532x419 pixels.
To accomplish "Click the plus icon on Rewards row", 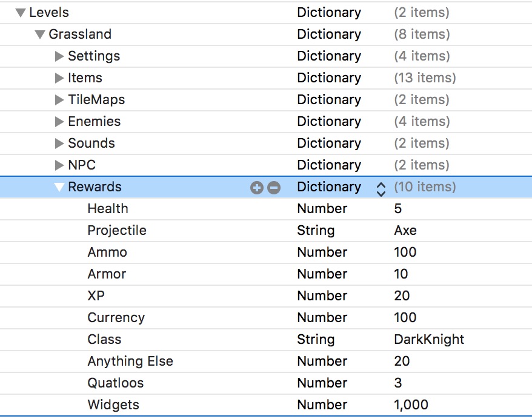I will pyautogui.click(x=257, y=188).
